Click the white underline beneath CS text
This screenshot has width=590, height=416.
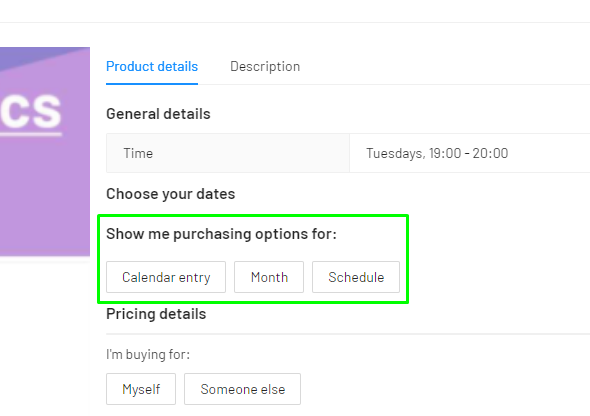click(31, 134)
